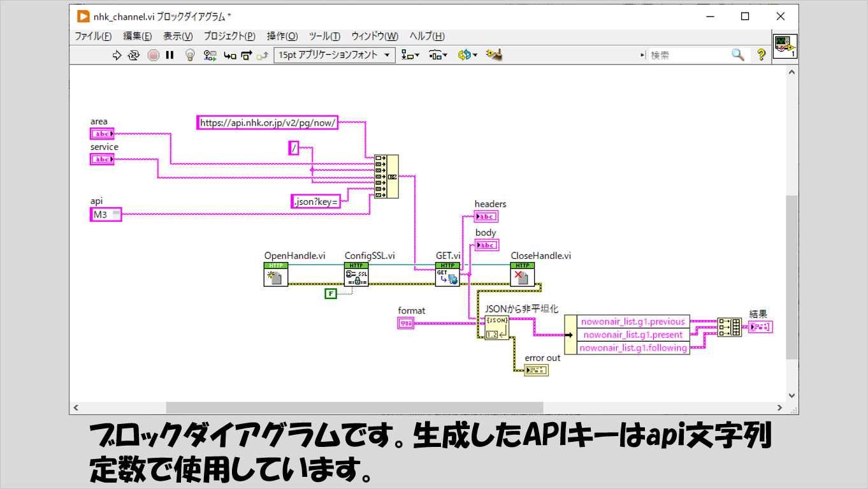This screenshot has height=489, width=868.
Task: Select the CloseHandle.vi node
Action: [523, 274]
